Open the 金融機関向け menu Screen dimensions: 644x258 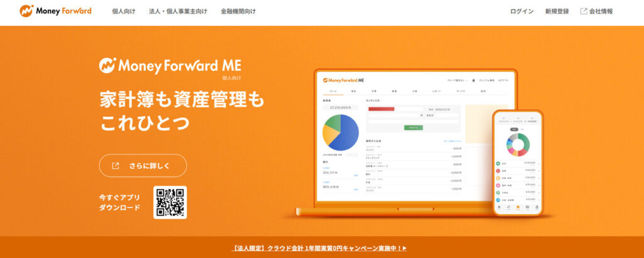tap(238, 11)
